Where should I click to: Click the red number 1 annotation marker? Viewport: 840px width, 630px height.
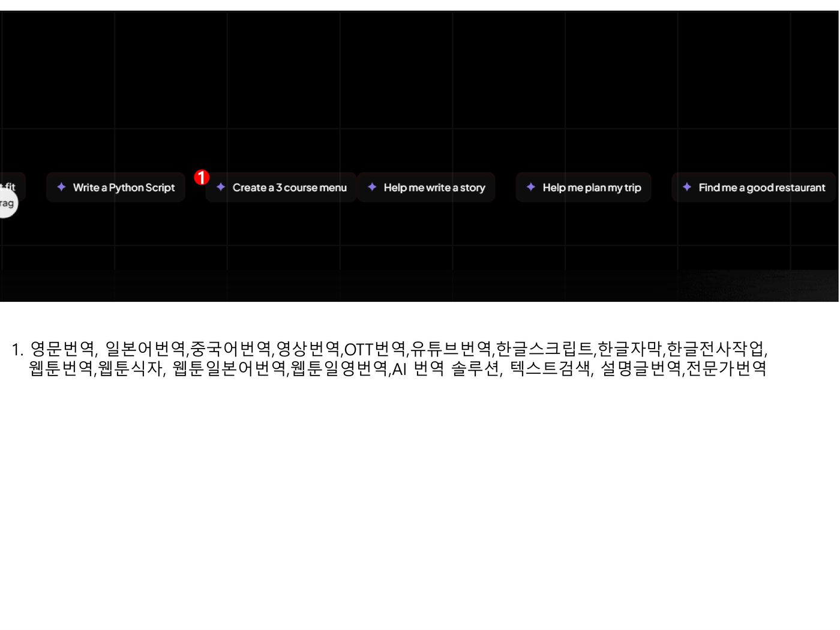click(x=202, y=178)
